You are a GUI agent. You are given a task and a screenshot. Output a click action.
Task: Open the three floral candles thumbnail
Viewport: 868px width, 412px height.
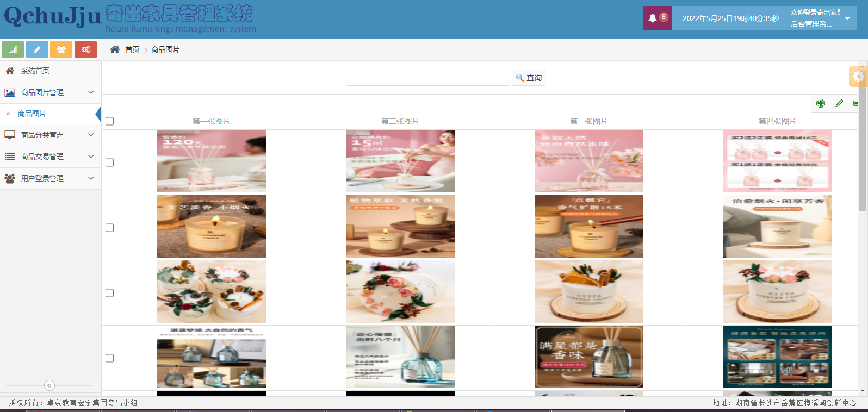click(212, 291)
